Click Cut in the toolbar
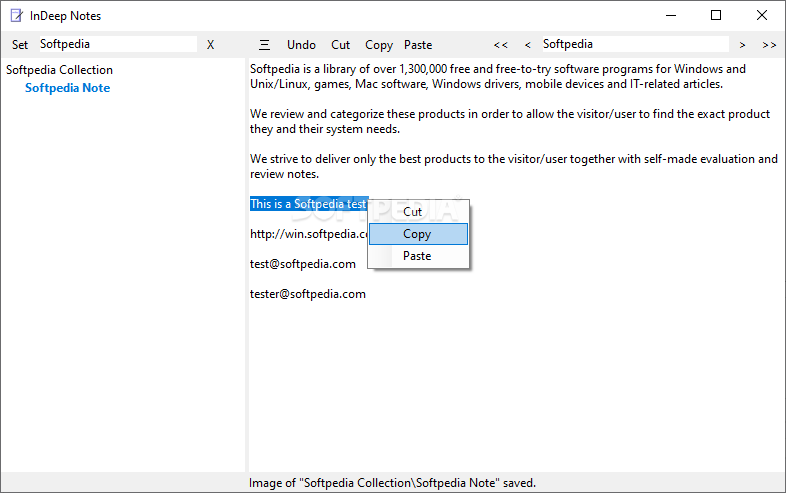 tap(340, 45)
